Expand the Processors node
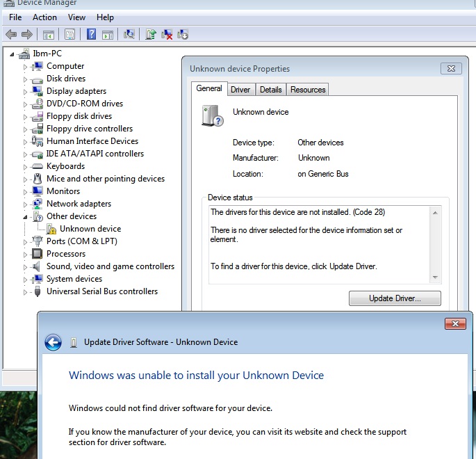Viewport: 476px width, 459px height. 25,255
